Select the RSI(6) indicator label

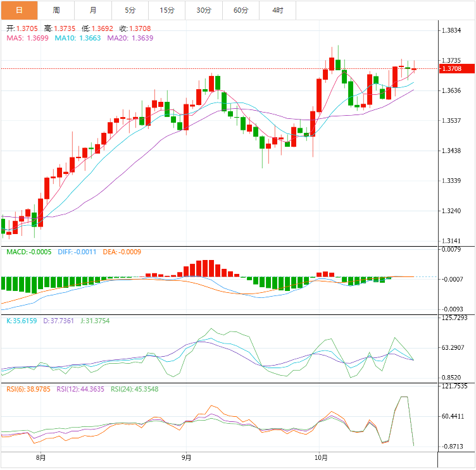28,389
